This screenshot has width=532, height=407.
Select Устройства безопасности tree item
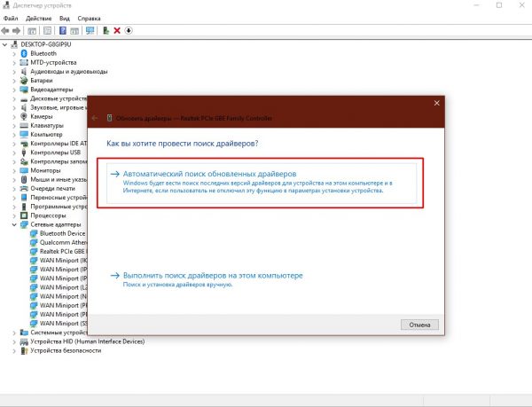[66, 351]
